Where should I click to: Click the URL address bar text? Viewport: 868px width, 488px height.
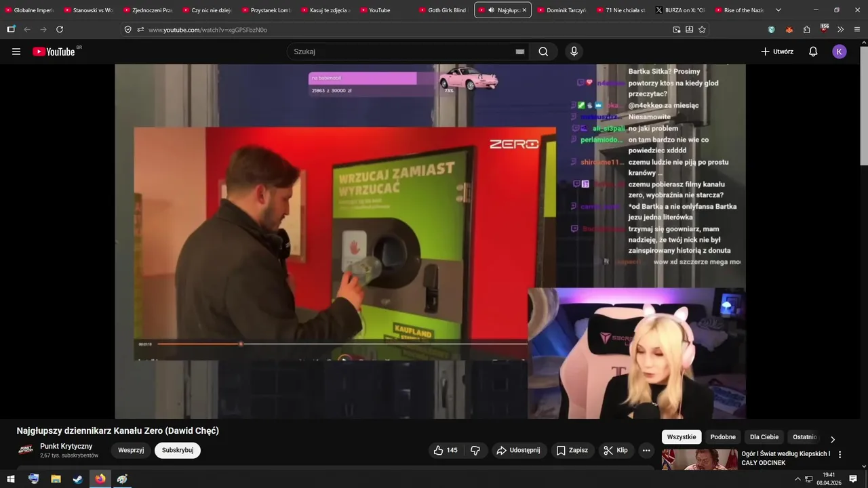click(208, 30)
